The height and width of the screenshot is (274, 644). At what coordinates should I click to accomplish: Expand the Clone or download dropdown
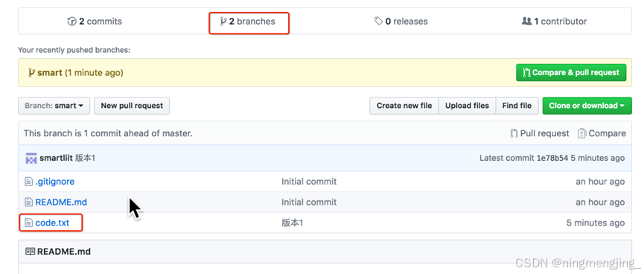587,106
